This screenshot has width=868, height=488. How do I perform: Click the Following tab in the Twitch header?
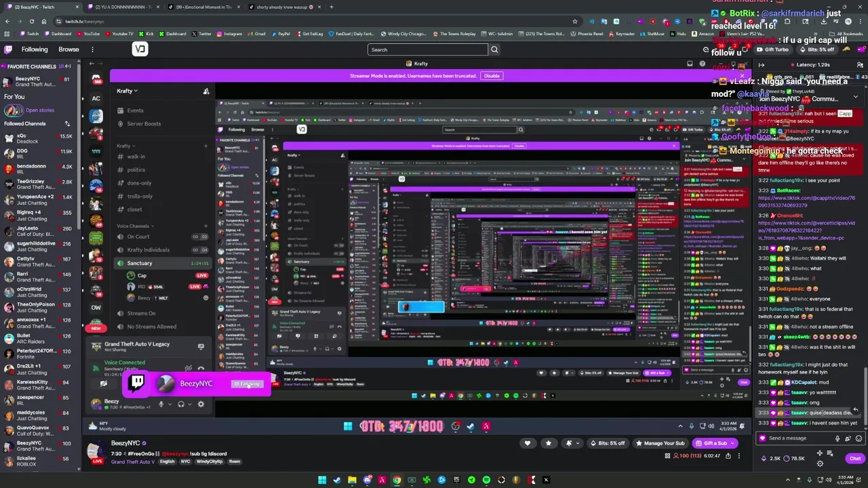click(x=34, y=49)
